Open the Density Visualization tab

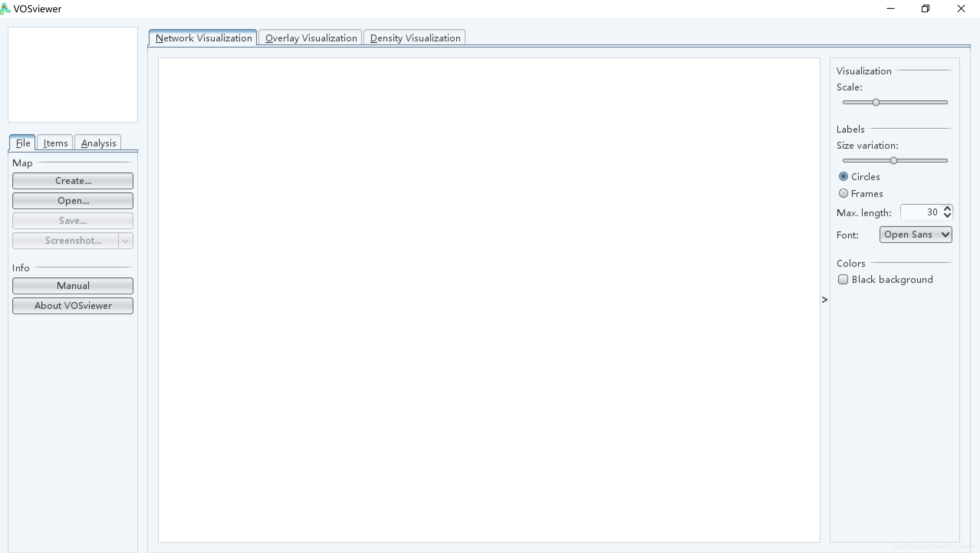click(415, 38)
